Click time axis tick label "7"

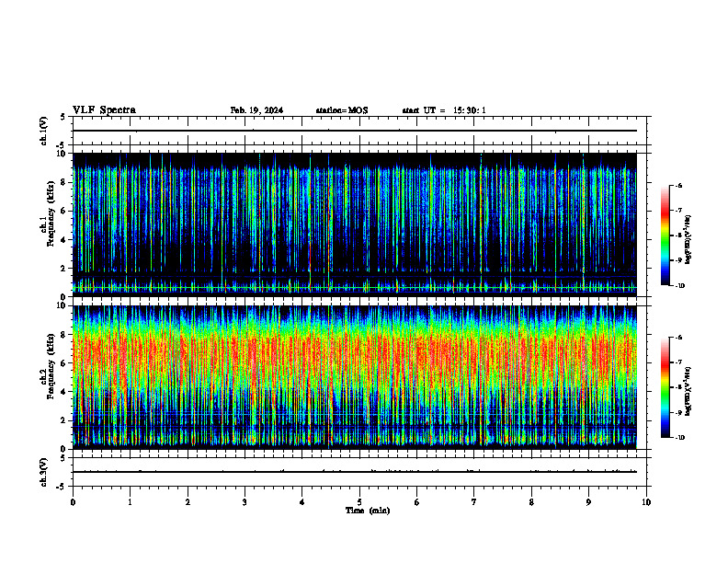click(474, 502)
